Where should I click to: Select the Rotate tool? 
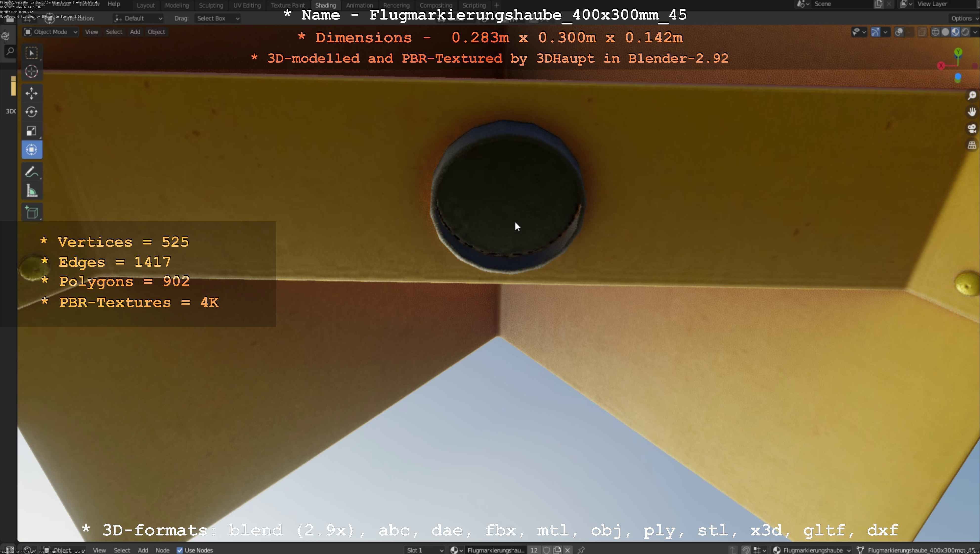32,112
